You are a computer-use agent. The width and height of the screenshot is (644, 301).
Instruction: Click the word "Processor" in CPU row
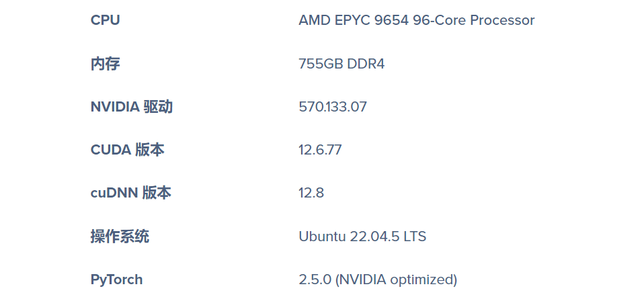click(502, 20)
